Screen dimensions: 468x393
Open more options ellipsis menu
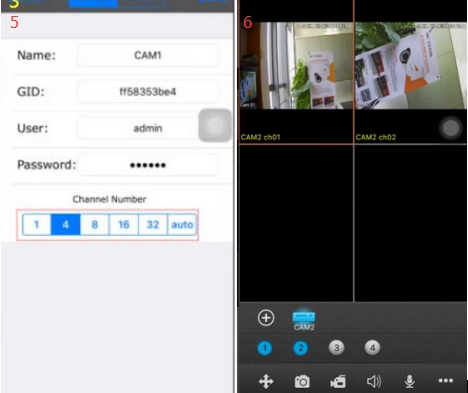(446, 380)
